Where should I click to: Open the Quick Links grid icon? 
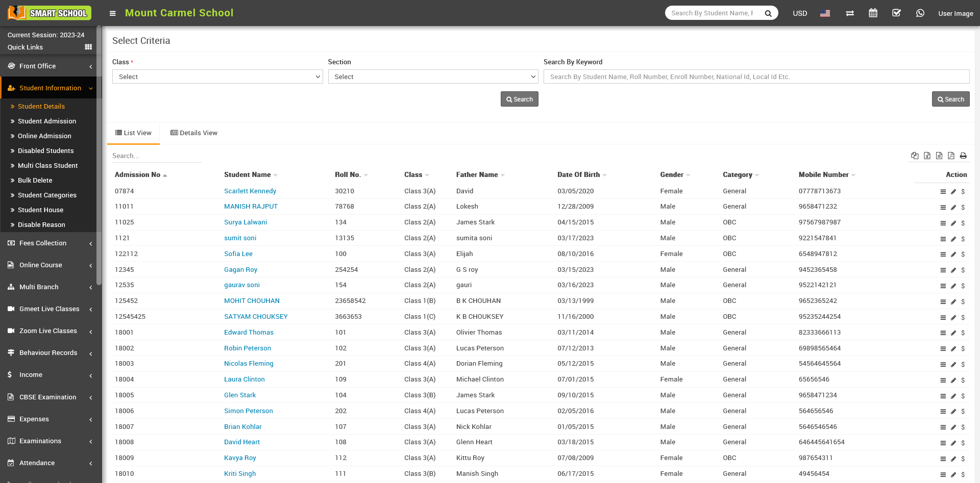tap(88, 47)
